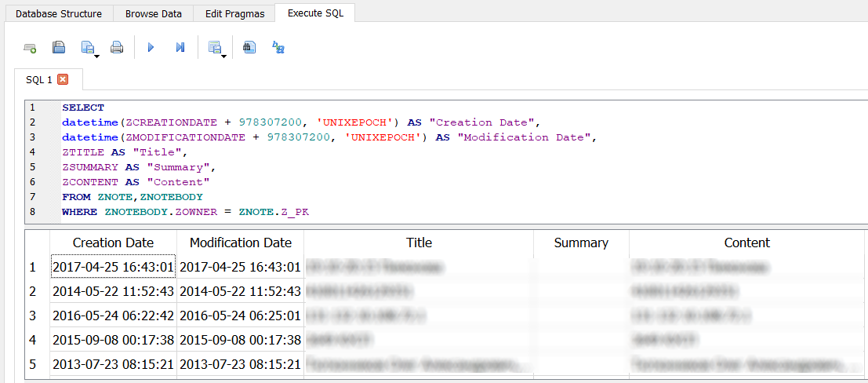Image resolution: width=868 pixels, height=383 pixels.
Task: Click the Modification Date column header
Action: [240, 243]
